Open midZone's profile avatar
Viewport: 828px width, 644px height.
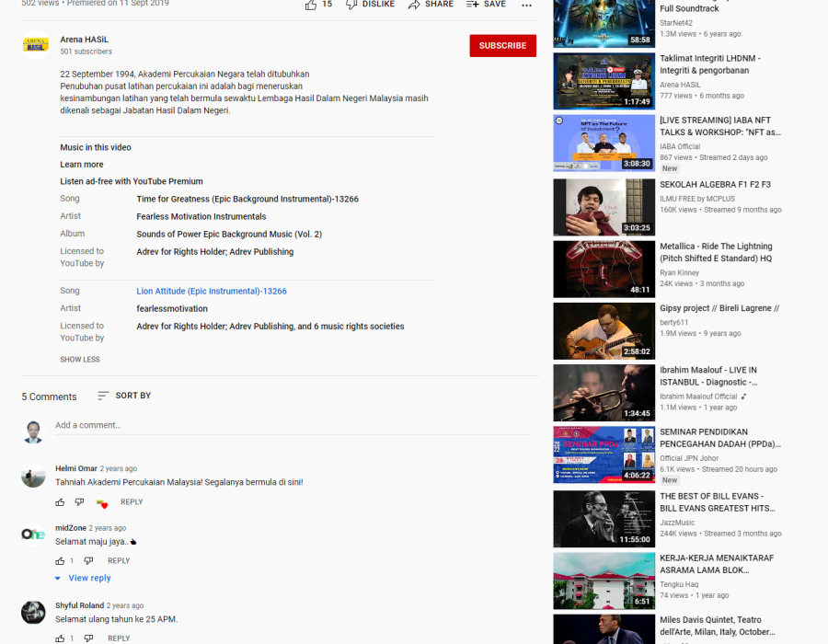pos(33,535)
